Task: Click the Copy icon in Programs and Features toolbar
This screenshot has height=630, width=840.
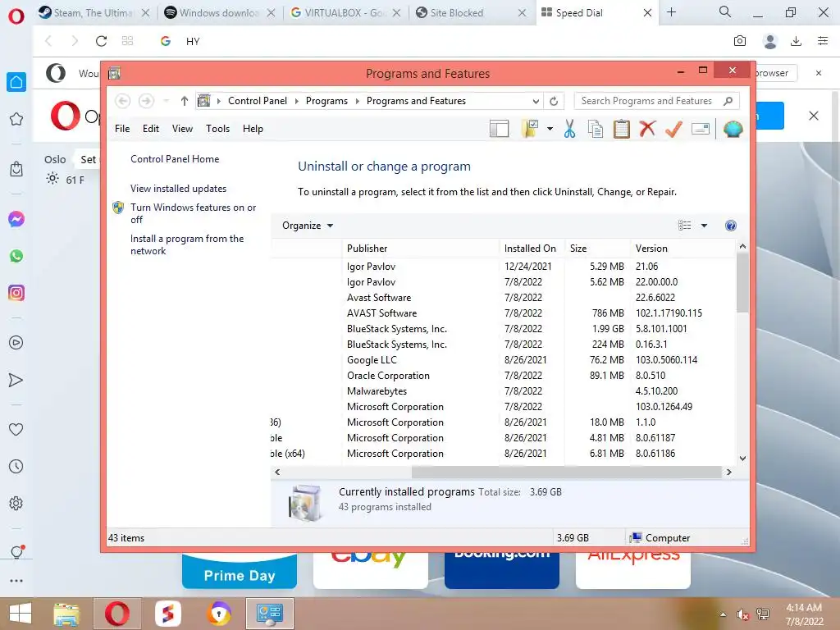Action: pos(596,129)
